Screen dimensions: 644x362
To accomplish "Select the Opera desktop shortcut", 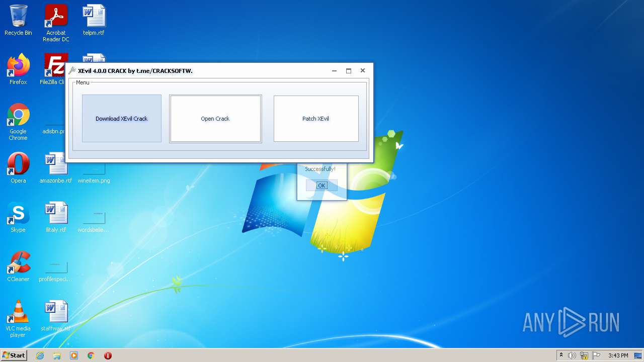I will pyautogui.click(x=18, y=168).
